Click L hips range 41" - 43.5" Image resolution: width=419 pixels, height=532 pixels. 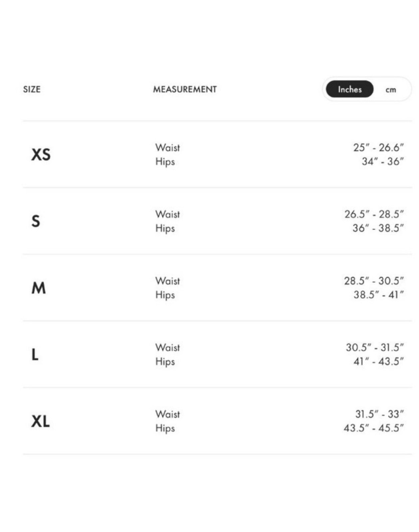pyautogui.click(x=378, y=361)
